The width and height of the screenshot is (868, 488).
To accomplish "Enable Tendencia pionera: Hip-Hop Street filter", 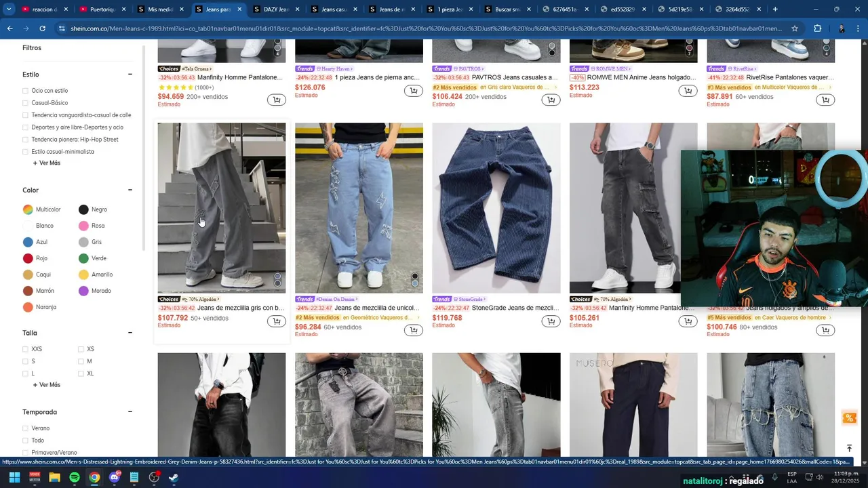I will [26, 140].
